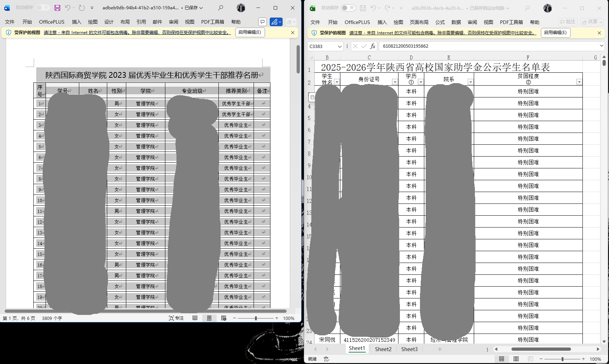
Task: Switch to Sheet2 tab
Action: (x=383, y=349)
